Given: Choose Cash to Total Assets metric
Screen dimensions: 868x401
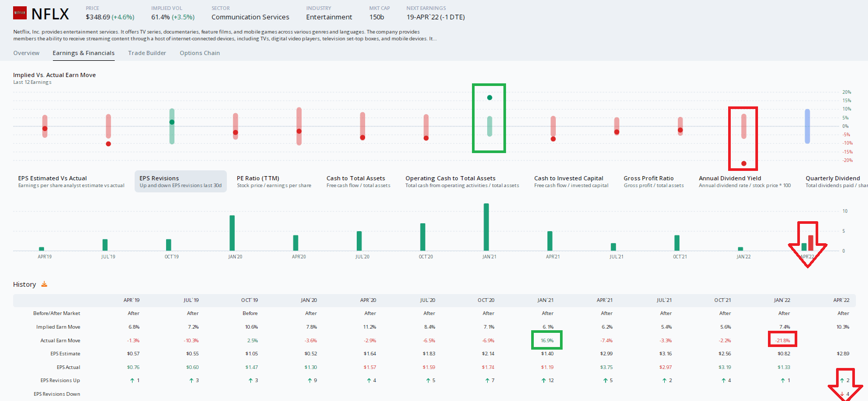Looking at the screenshot, I should 358,181.
